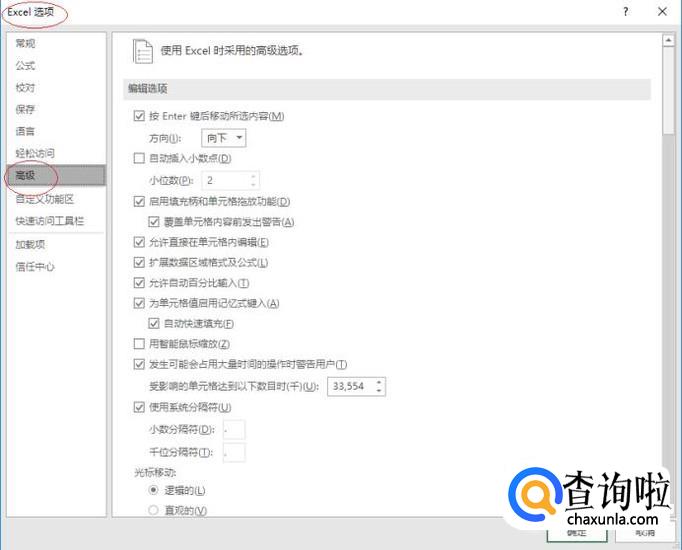The height and width of the screenshot is (550, 682).
Task: Toggle 按 Enter 键后移动所选内容 checkbox
Action: point(139,116)
